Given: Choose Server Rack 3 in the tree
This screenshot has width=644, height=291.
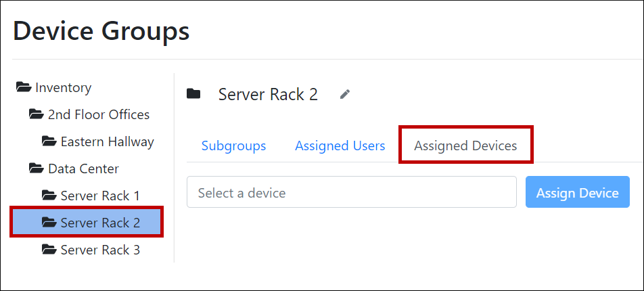Looking at the screenshot, I should click(100, 250).
